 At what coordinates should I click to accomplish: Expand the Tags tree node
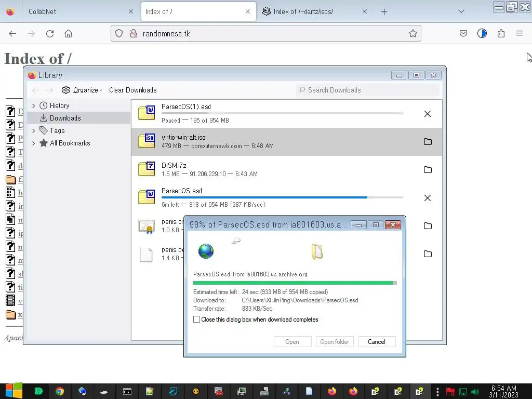(x=33, y=130)
